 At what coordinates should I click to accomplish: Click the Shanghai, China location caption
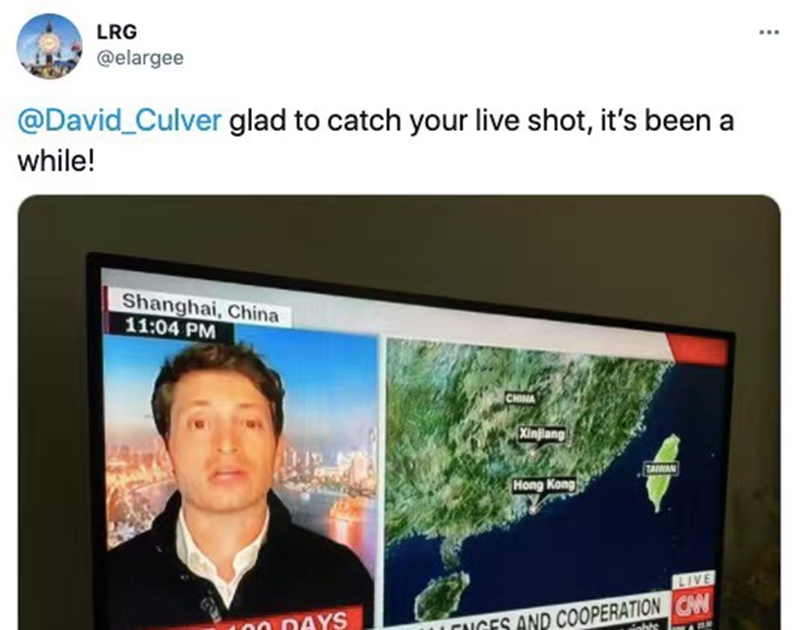[199, 307]
